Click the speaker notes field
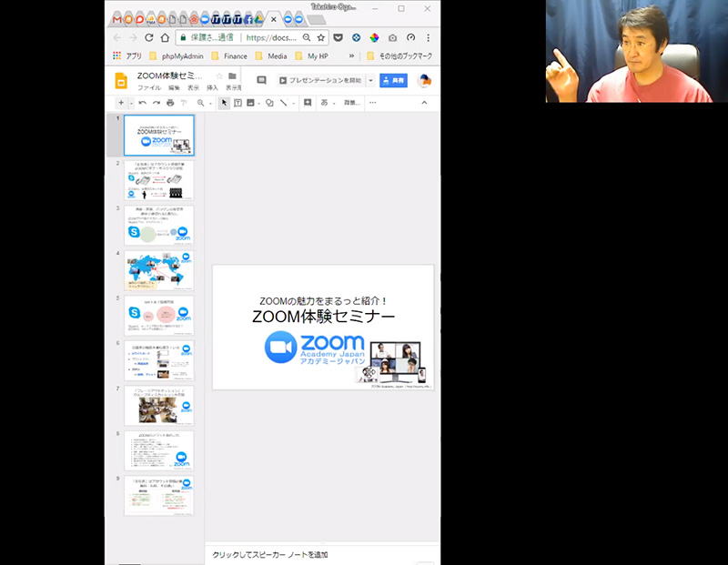This screenshot has width=728, height=565. 318,554
